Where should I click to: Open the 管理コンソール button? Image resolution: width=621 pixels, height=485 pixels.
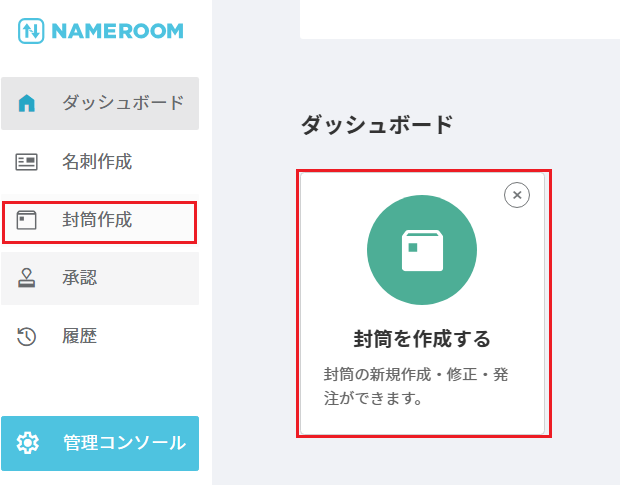[x=123, y=443]
